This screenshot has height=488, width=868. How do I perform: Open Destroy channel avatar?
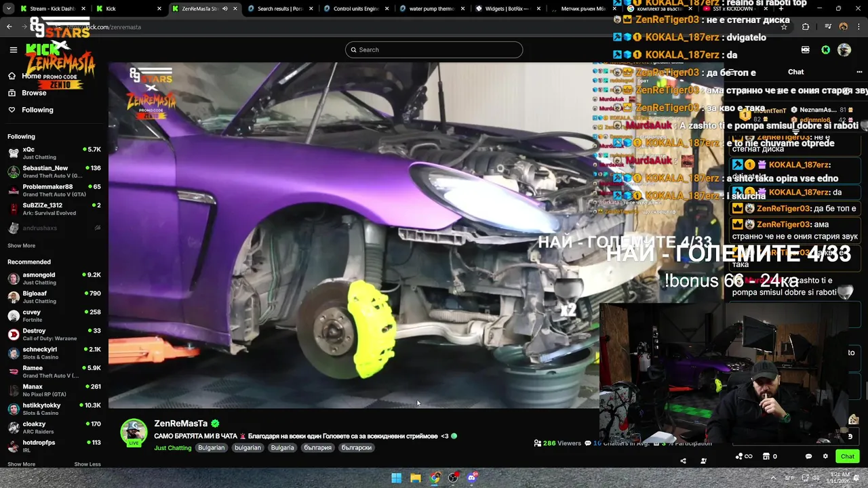coord(14,334)
